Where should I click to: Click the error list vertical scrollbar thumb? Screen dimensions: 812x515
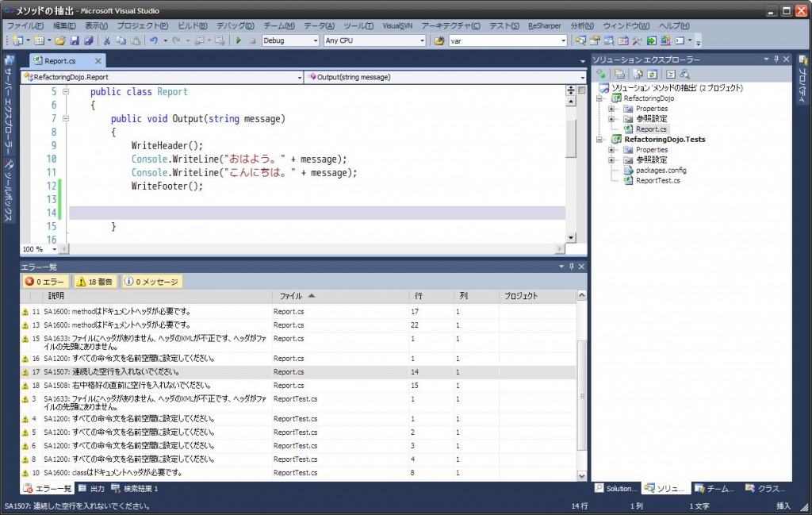pos(581,395)
